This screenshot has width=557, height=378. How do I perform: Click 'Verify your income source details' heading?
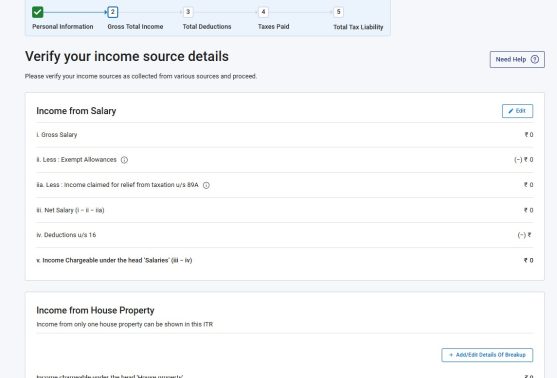click(x=127, y=56)
